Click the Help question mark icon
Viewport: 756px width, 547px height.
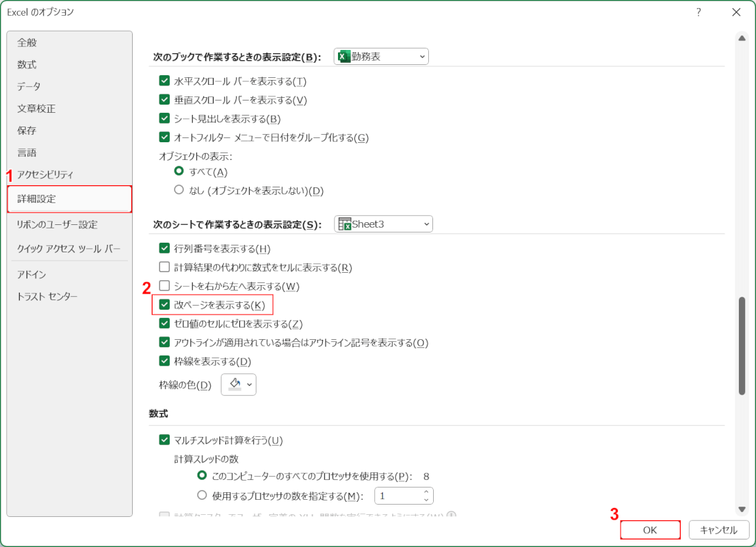(699, 12)
